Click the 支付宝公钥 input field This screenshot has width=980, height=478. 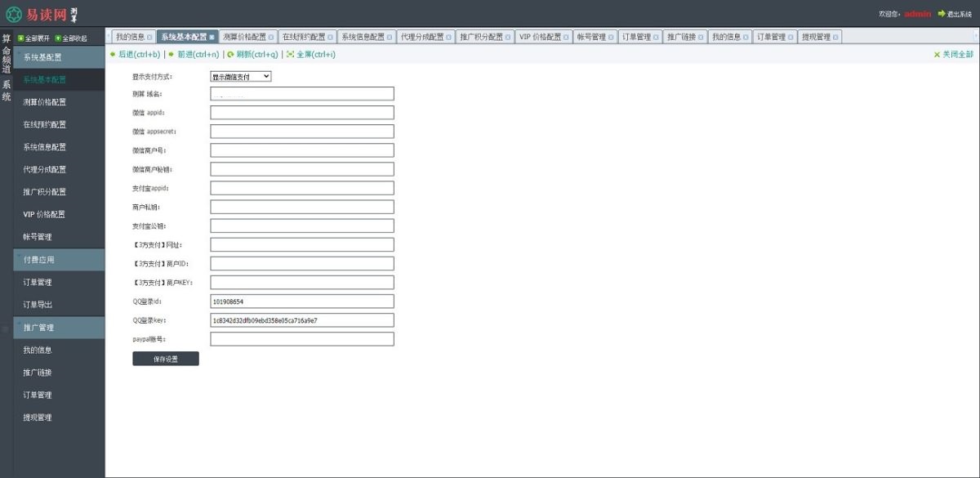tap(302, 226)
